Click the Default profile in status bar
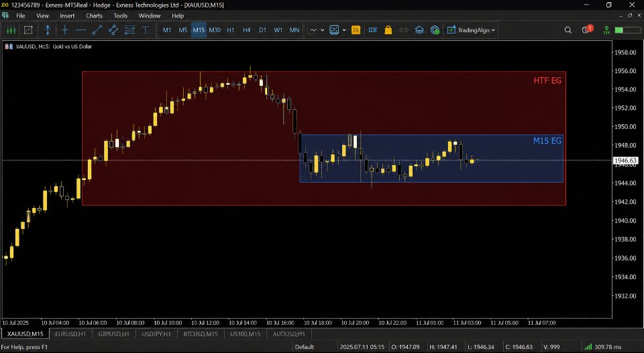 [x=305, y=347]
